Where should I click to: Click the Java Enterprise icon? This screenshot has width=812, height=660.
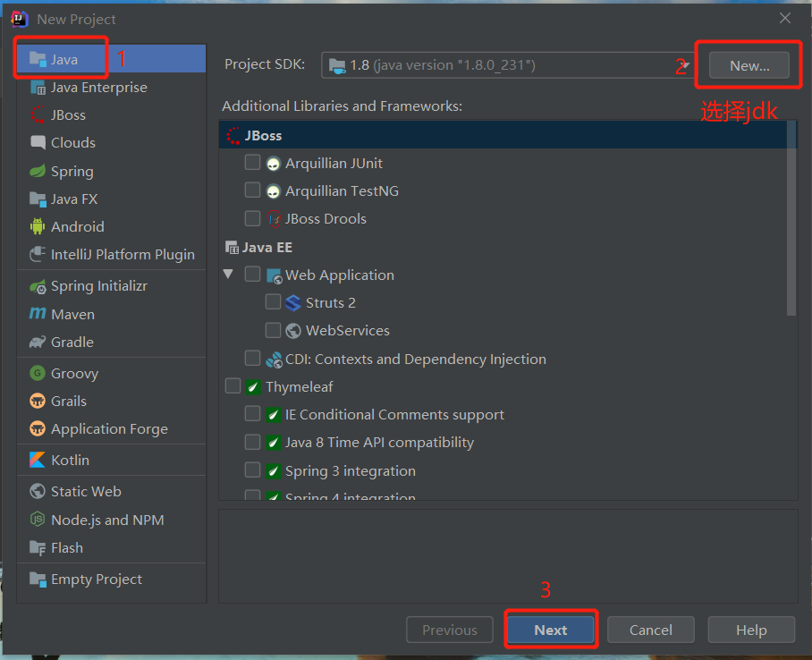point(38,88)
